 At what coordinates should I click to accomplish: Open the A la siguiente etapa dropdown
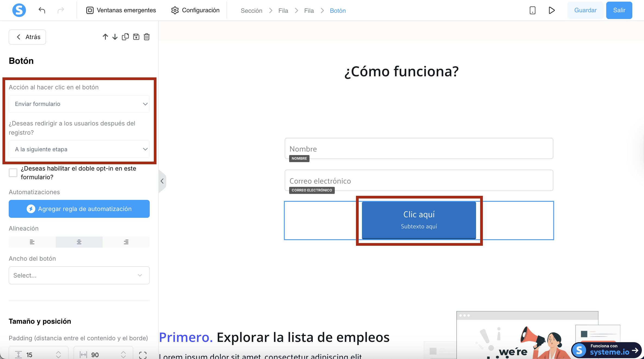[79, 149]
